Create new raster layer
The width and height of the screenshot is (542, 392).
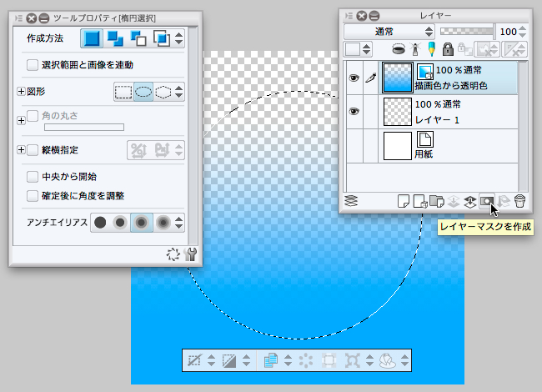(404, 201)
